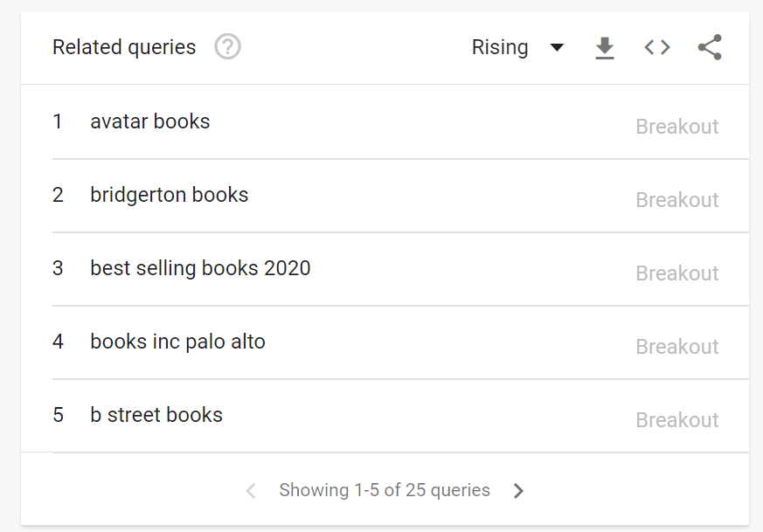Click the share icon
The image size is (763, 532).
click(x=710, y=47)
